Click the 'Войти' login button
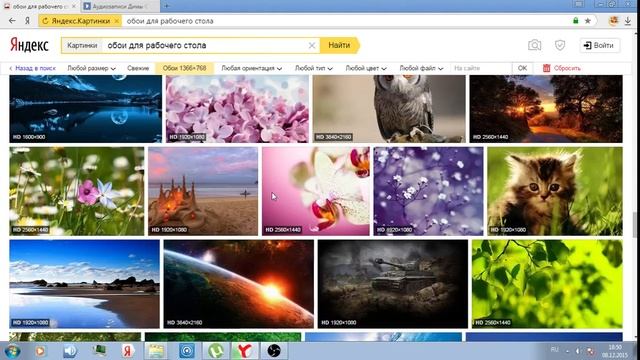The width and height of the screenshot is (640, 360). [599, 45]
